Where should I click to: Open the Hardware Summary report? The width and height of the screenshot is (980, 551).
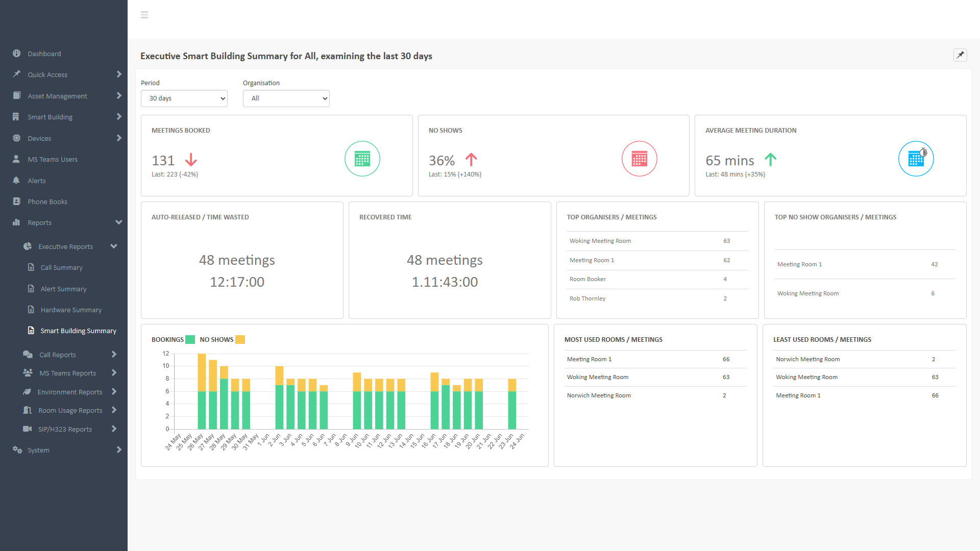point(71,310)
